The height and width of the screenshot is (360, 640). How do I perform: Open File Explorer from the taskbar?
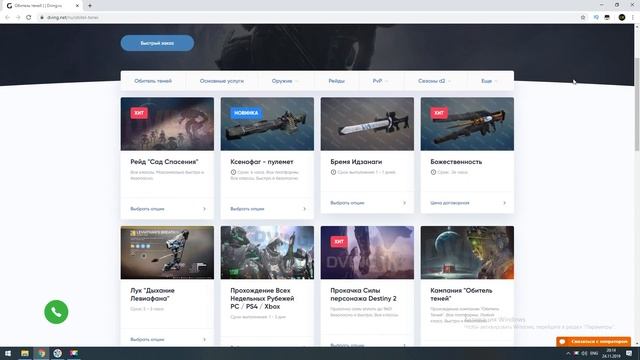pyautogui.click(x=25, y=353)
